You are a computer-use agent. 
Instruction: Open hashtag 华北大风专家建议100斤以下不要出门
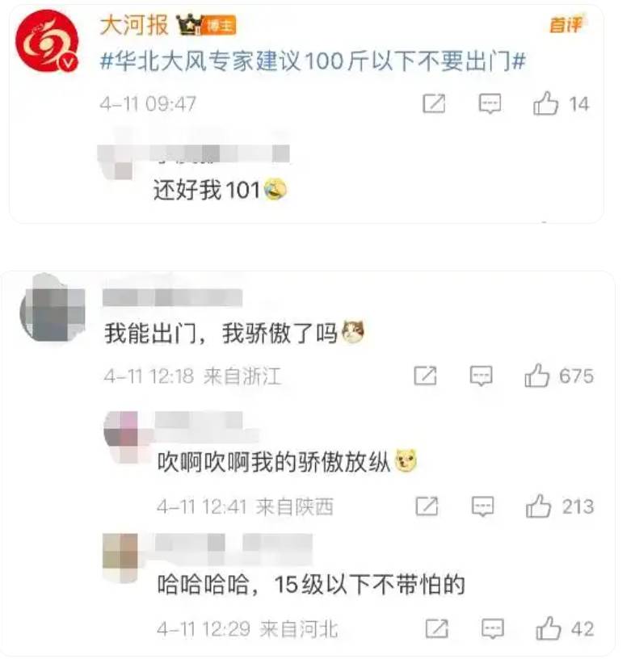[x=313, y=61]
